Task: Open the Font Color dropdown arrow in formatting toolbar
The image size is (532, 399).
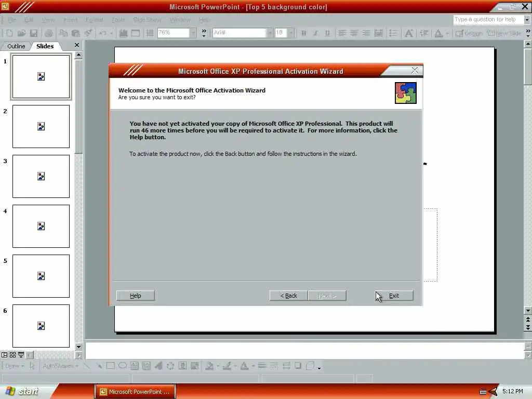Action: click(447, 33)
